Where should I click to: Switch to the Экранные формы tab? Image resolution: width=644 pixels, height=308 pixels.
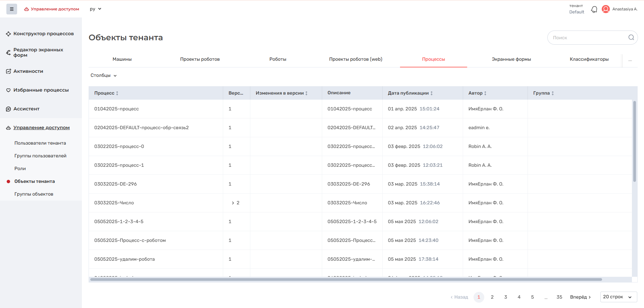click(511, 59)
